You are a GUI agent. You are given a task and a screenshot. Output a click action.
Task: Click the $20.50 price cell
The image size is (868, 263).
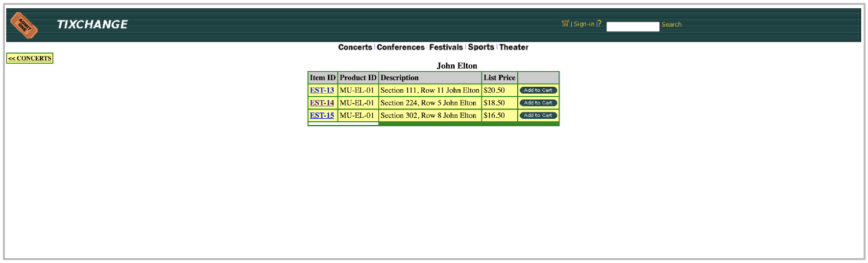pyautogui.click(x=500, y=90)
